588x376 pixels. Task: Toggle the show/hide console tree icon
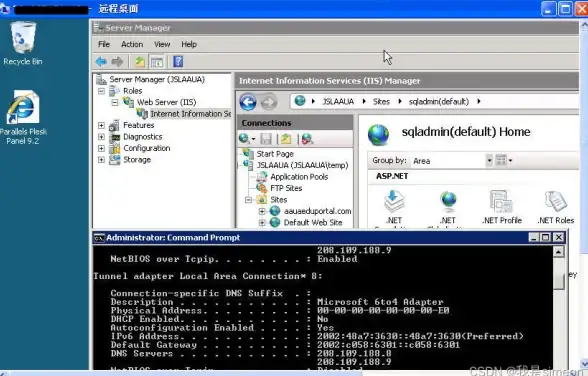pyautogui.click(x=157, y=62)
